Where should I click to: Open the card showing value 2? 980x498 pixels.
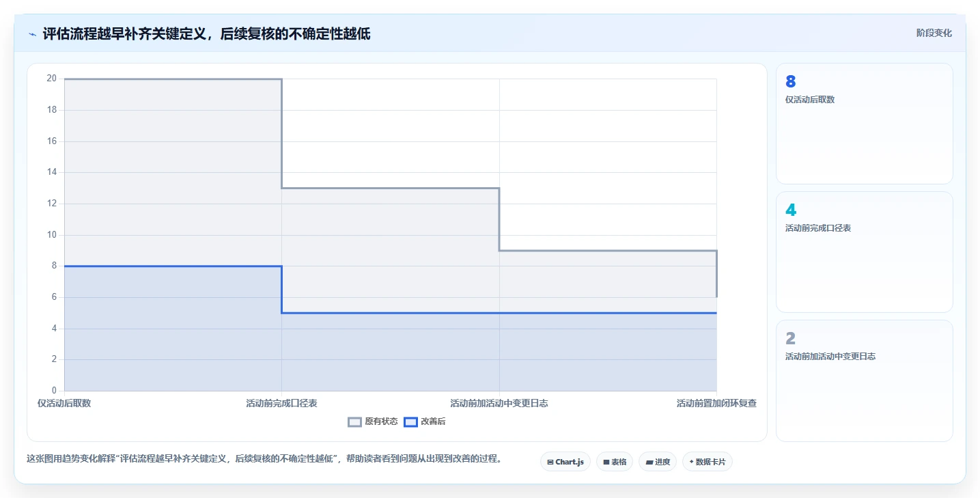tap(864, 381)
